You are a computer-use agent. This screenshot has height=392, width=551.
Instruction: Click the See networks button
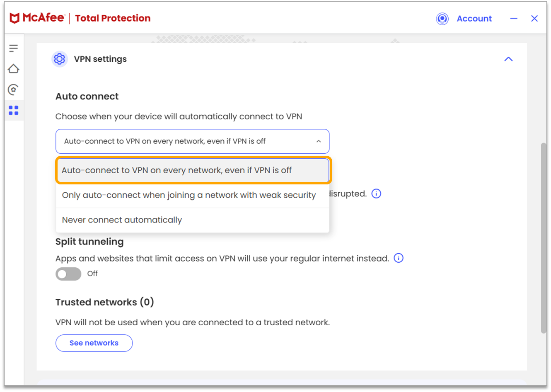[x=94, y=343]
